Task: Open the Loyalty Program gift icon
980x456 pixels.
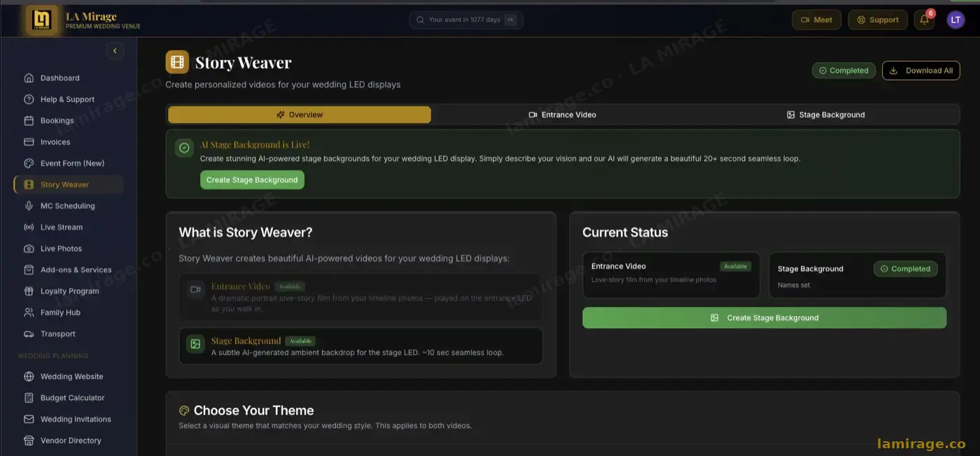Action: point(29,291)
